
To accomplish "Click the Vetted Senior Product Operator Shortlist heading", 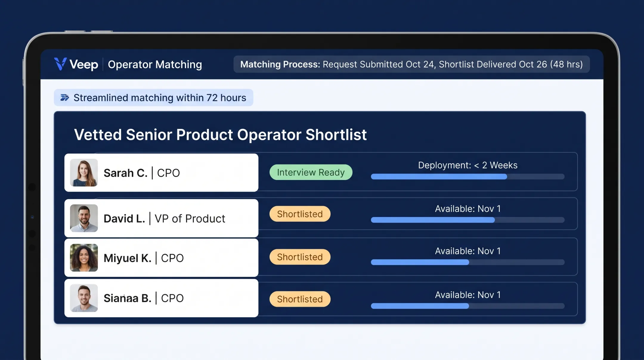I will [220, 135].
